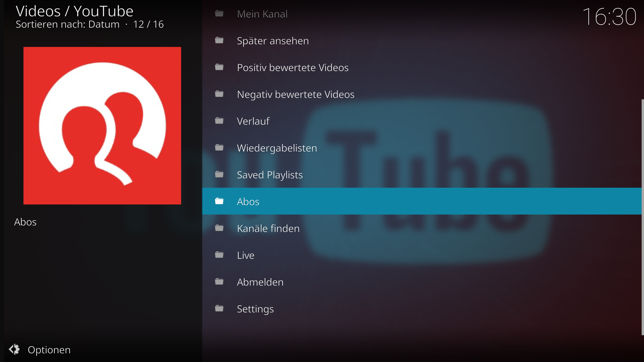Click the folder icon beside Verlauf
The height and width of the screenshot is (362, 644).
(x=219, y=120)
